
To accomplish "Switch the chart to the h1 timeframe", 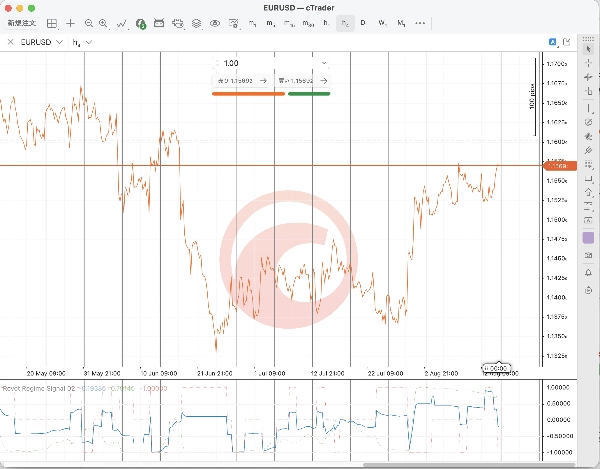I will [326, 23].
